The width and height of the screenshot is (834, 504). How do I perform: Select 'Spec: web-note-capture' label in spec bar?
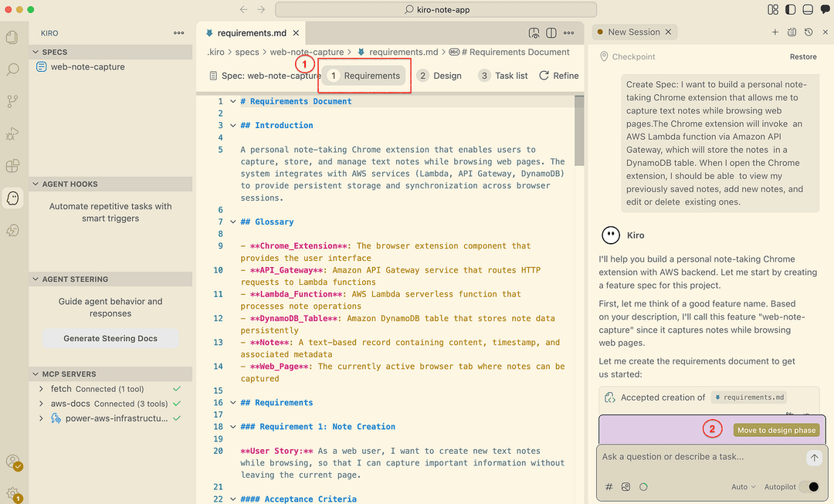click(265, 76)
